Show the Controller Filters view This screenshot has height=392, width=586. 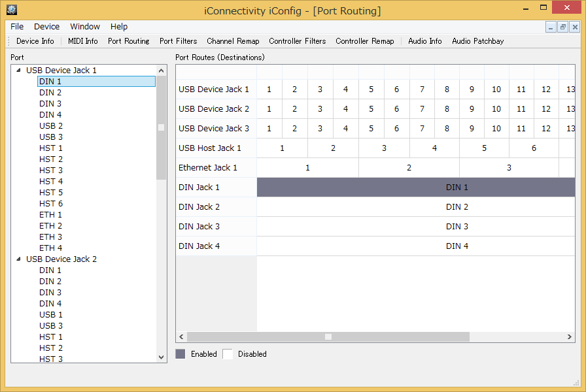(x=297, y=41)
